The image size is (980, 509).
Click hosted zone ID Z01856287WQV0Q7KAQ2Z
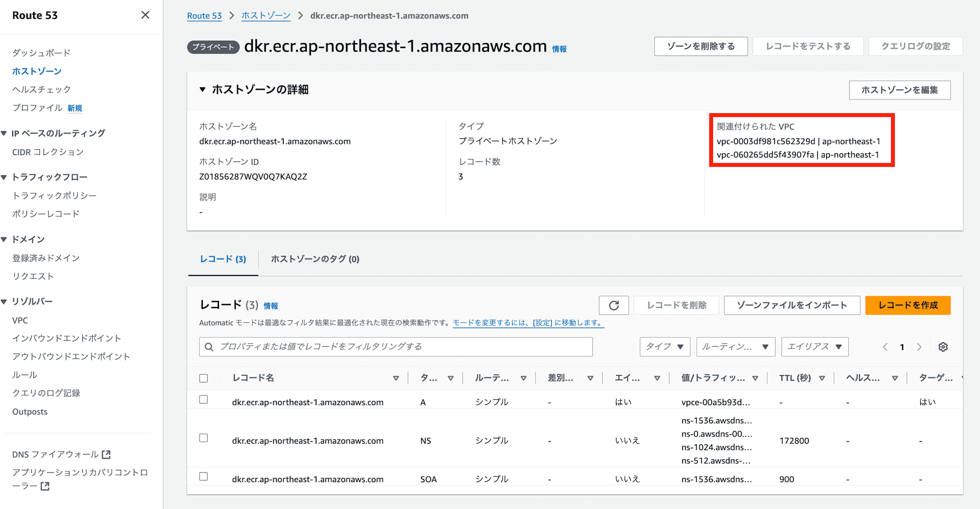253,177
